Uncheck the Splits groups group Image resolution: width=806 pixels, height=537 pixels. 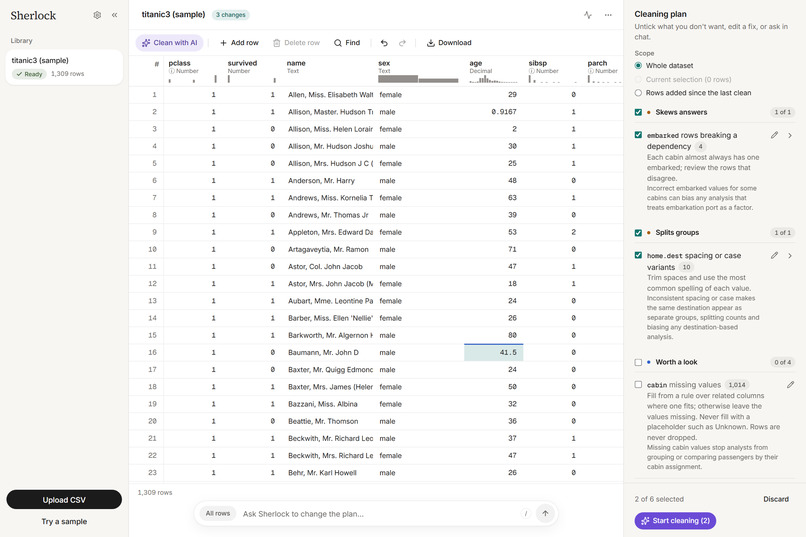tap(638, 233)
